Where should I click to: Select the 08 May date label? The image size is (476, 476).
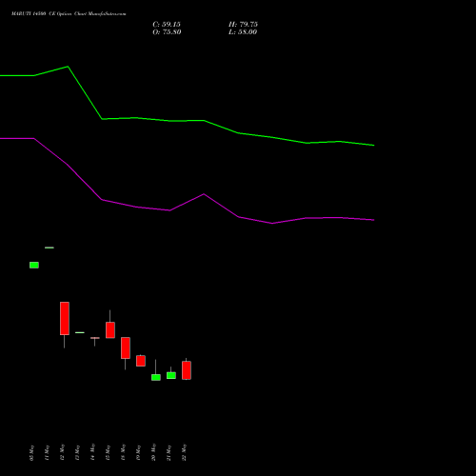(x=31, y=452)
